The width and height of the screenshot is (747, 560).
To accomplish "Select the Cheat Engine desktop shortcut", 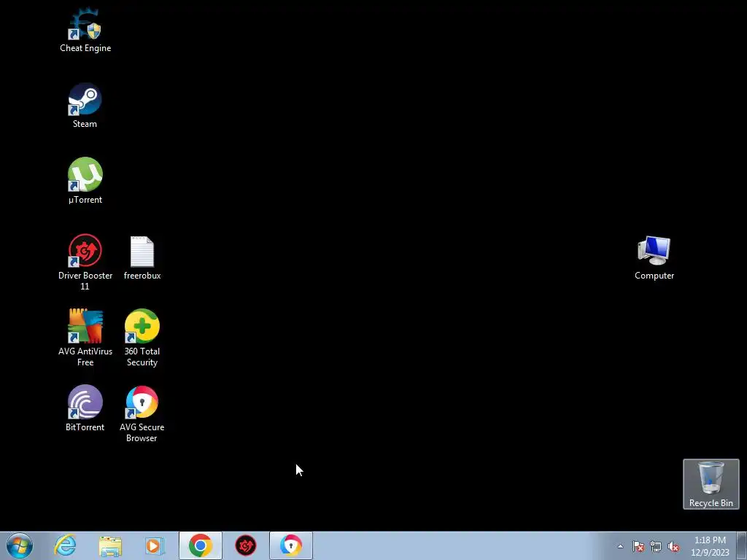I will (85, 29).
